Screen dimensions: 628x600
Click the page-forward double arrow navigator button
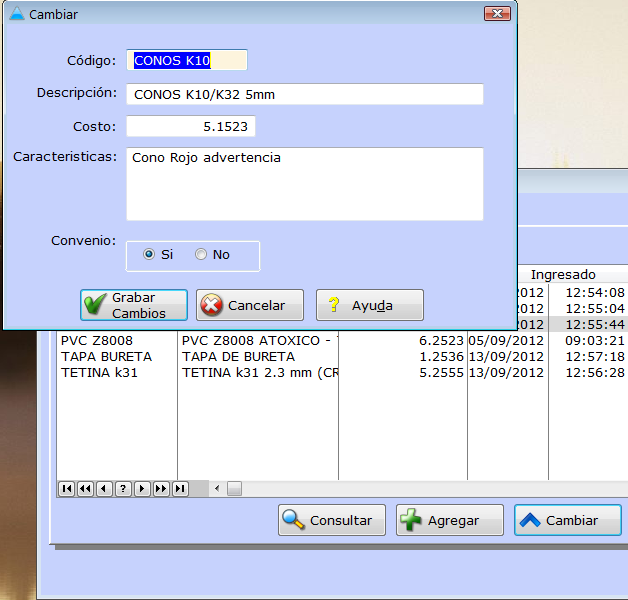(161, 489)
